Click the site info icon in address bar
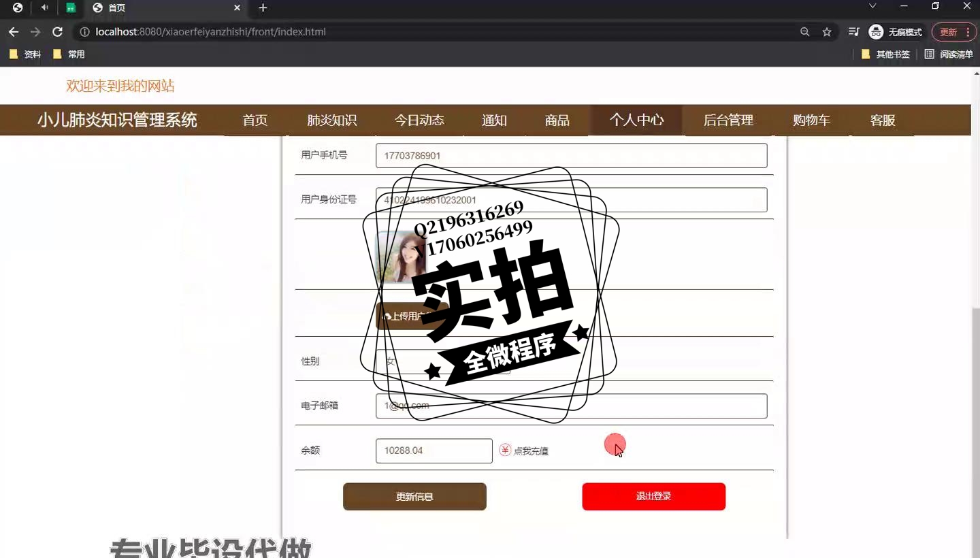The height and width of the screenshot is (558, 980). pyautogui.click(x=84, y=32)
